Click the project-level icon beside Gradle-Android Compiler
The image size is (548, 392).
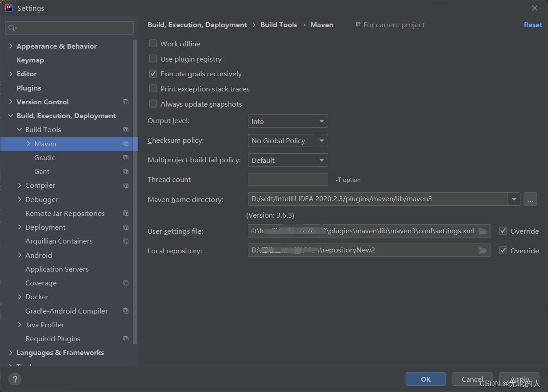126,311
